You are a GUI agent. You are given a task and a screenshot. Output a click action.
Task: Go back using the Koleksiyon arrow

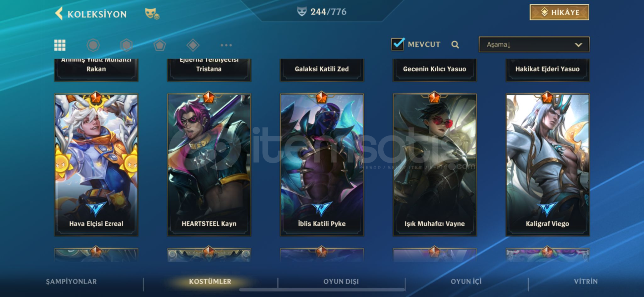pos(59,14)
